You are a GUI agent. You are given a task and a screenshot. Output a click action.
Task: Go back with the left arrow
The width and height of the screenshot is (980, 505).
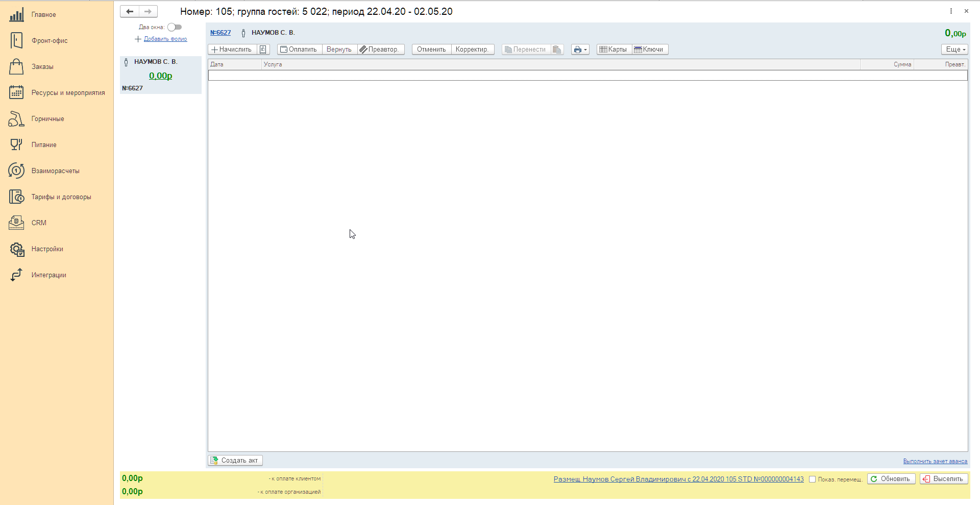coord(130,11)
